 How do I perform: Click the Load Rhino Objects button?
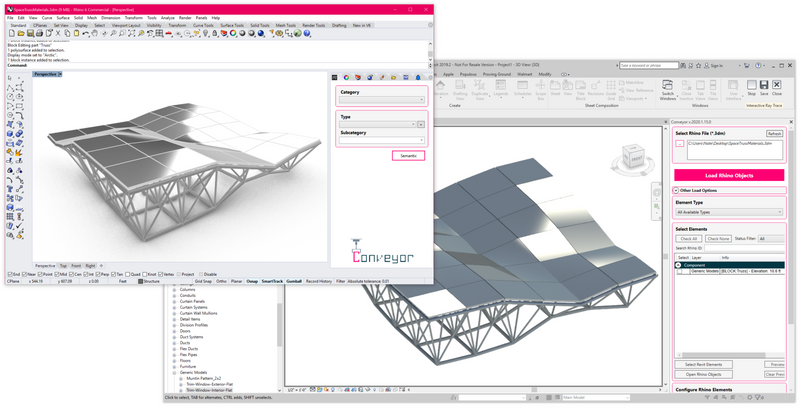click(x=729, y=175)
